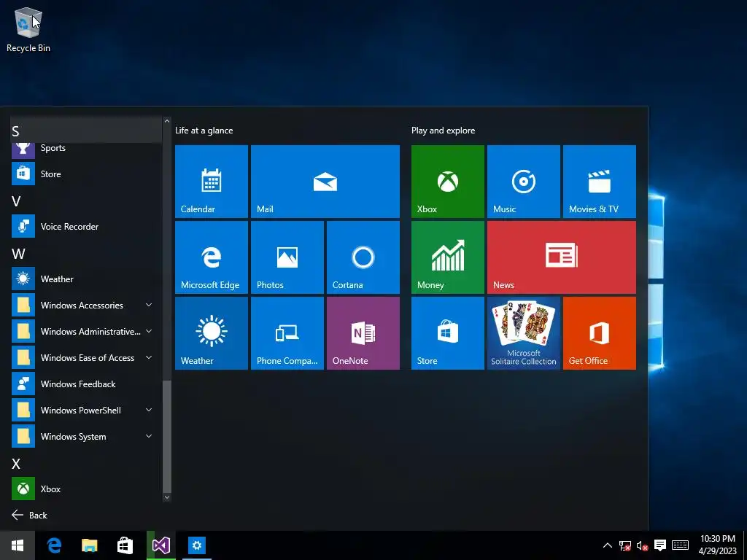Switch to Settings on the taskbar
Screen dimensions: 747x560
197,545
